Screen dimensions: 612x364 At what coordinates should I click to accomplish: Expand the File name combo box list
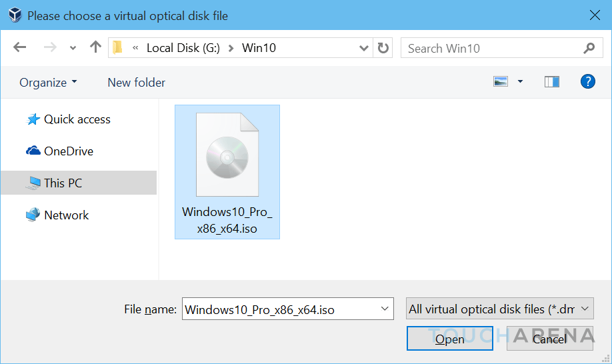point(384,309)
